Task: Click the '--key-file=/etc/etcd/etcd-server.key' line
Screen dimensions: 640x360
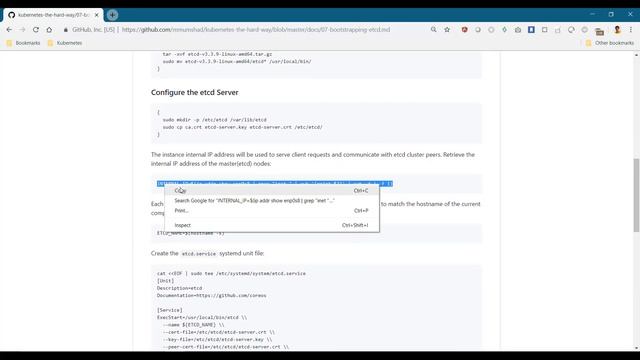Action: click(218, 340)
